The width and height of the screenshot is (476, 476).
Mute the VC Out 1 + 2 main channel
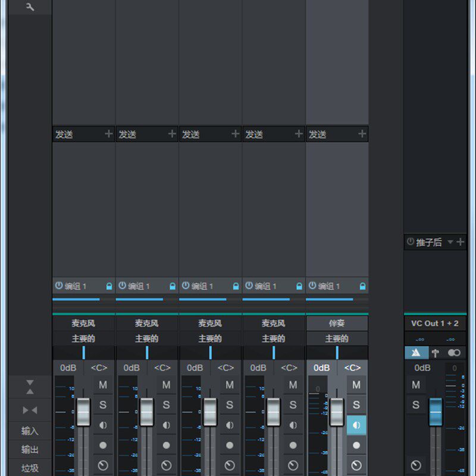pyautogui.click(x=416, y=385)
